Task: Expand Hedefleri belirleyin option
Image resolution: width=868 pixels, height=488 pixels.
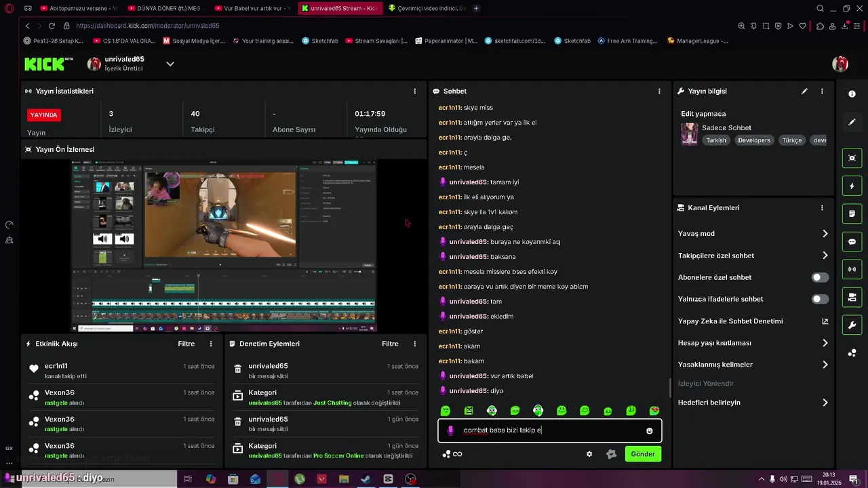Action: [x=825, y=403]
